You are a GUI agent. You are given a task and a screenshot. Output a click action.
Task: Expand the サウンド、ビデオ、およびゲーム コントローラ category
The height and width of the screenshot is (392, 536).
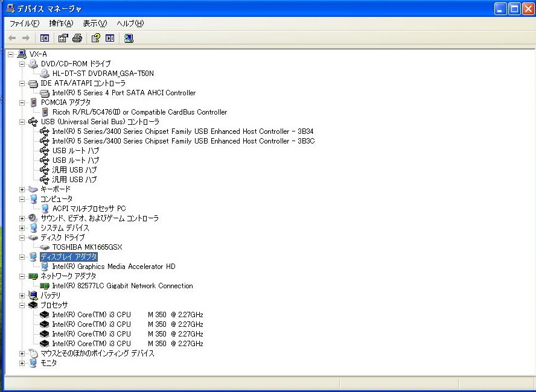[x=22, y=218]
